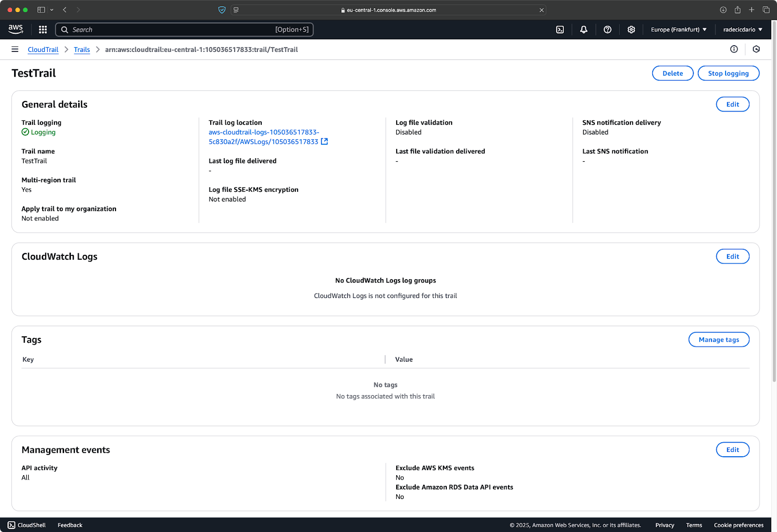Click the page vertical scrollbar
The height and width of the screenshot is (532, 777).
point(774,201)
